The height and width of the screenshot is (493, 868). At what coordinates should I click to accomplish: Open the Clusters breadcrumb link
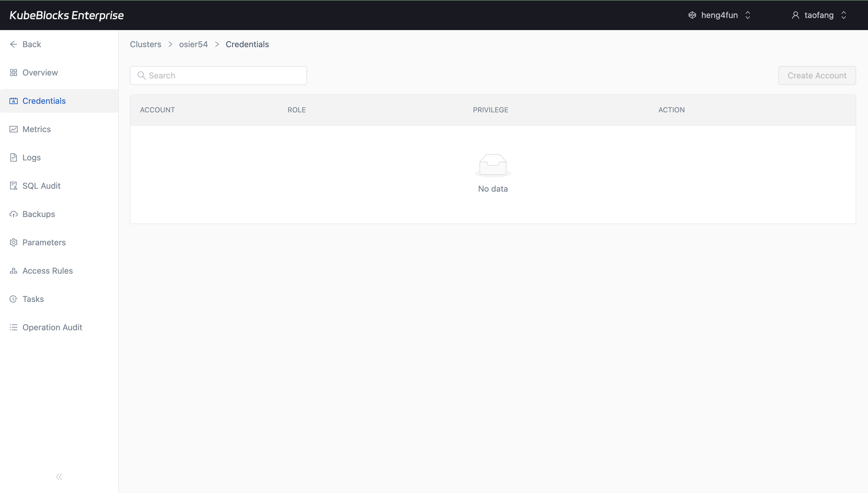pyautogui.click(x=145, y=44)
